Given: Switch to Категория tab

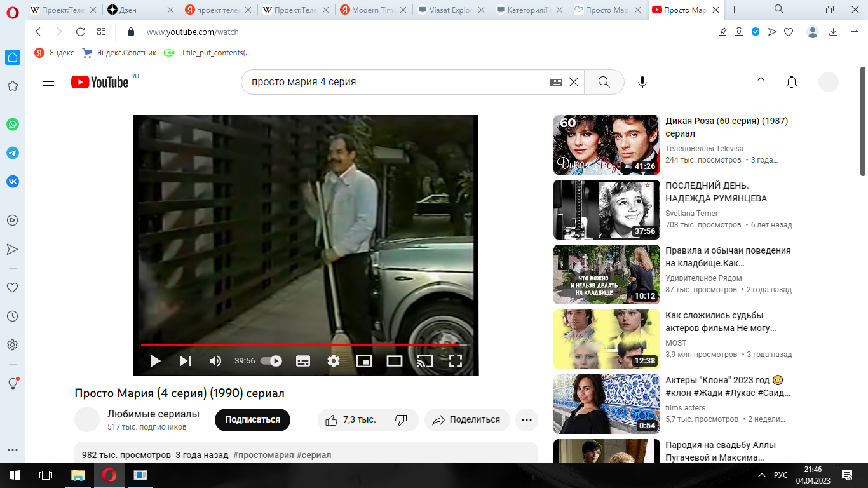Looking at the screenshot, I should click(528, 10).
